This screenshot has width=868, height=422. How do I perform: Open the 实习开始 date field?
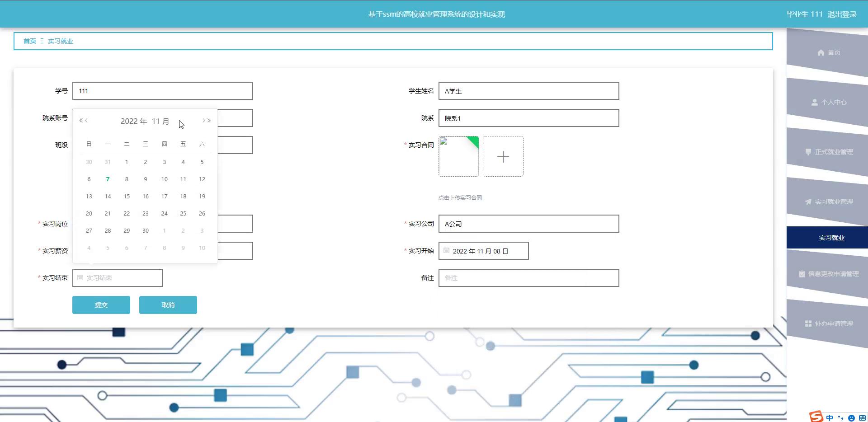point(484,251)
